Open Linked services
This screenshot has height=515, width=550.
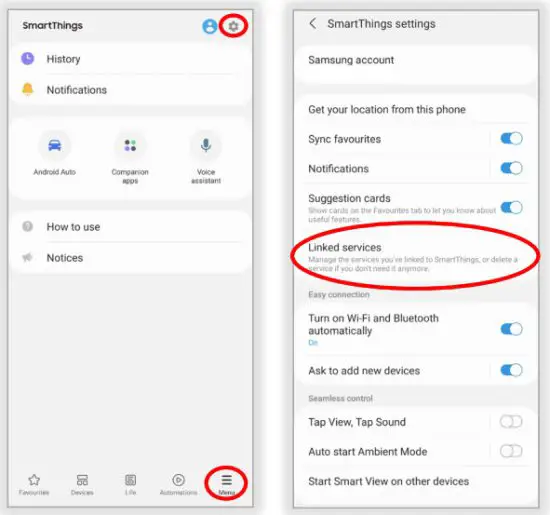coord(416,257)
